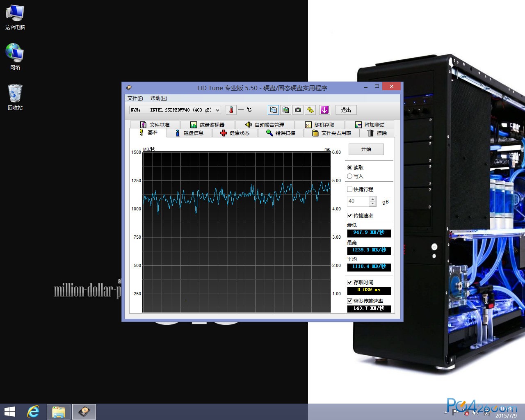The image size is (525, 420).
Task: Open 回收站 recycle bin desktop icon
Action: pyautogui.click(x=15, y=97)
